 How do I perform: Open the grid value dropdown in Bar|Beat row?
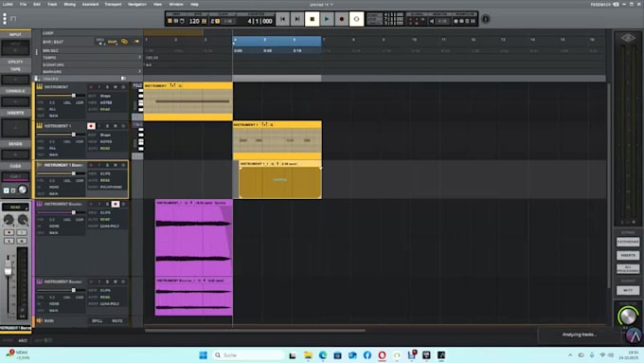click(x=100, y=42)
